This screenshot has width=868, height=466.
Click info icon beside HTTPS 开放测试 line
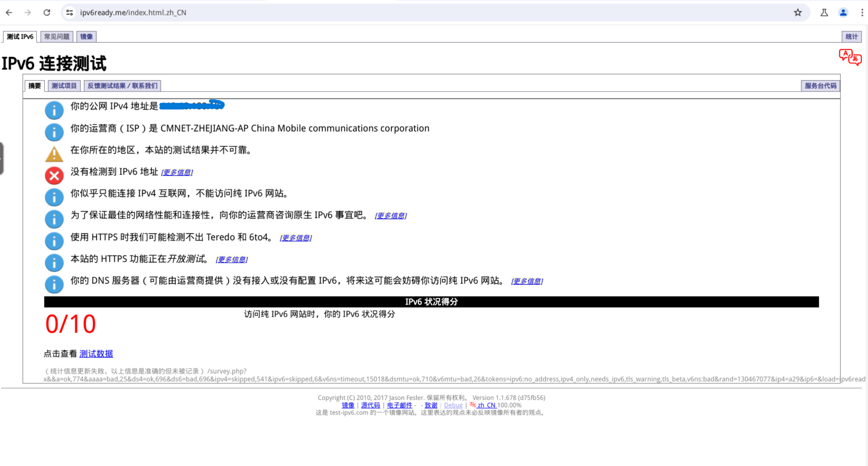pyautogui.click(x=54, y=263)
